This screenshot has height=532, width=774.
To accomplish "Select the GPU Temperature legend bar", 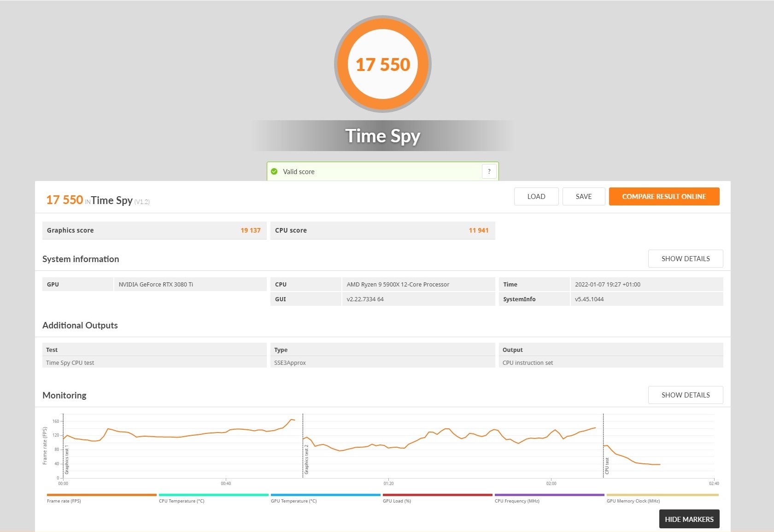I will [325, 495].
